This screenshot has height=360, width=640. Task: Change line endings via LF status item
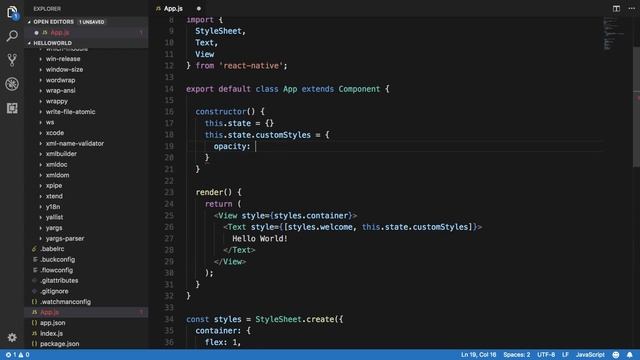(x=565, y=355)
